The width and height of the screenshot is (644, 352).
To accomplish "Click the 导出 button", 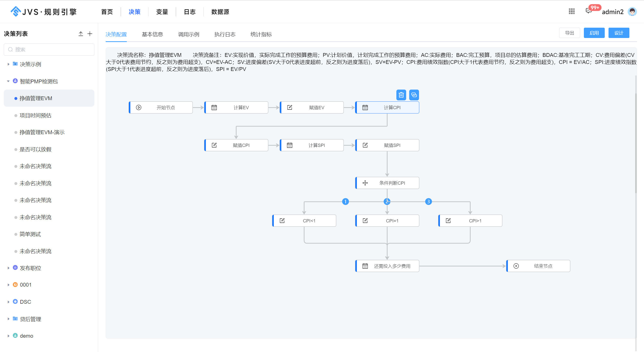I will (x=570, y=33).
